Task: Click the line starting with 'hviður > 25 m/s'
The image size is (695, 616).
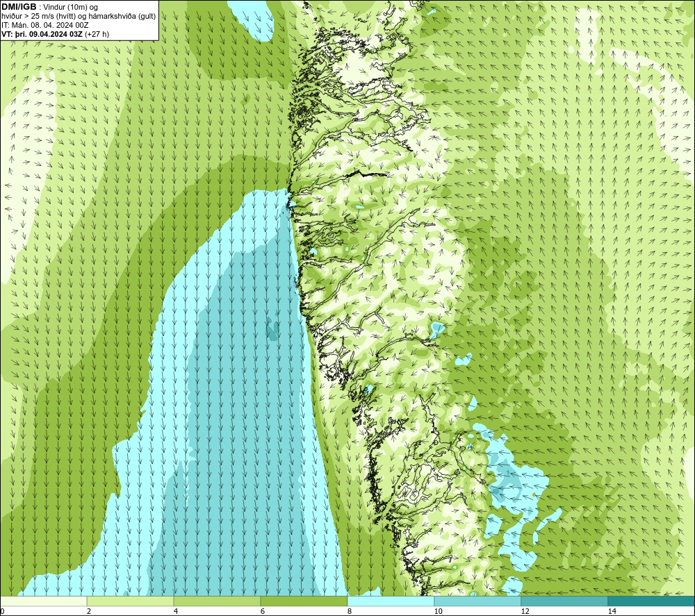Action: [x=79, y=16]
